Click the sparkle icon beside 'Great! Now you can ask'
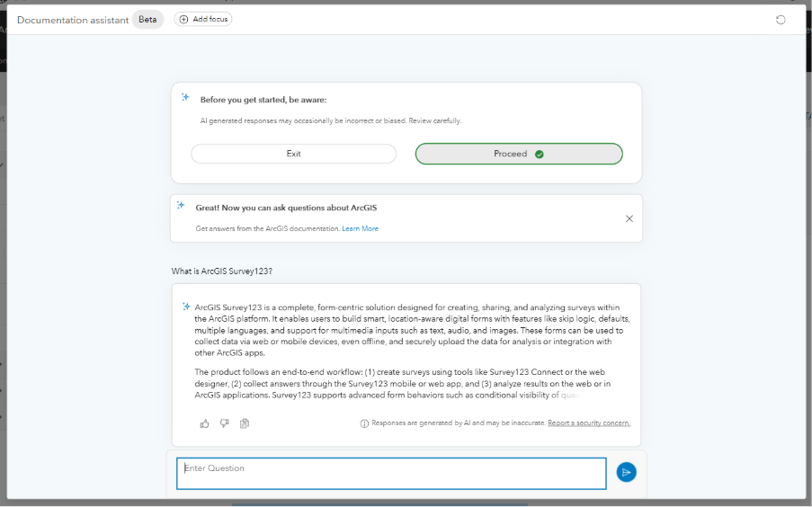 181,206
